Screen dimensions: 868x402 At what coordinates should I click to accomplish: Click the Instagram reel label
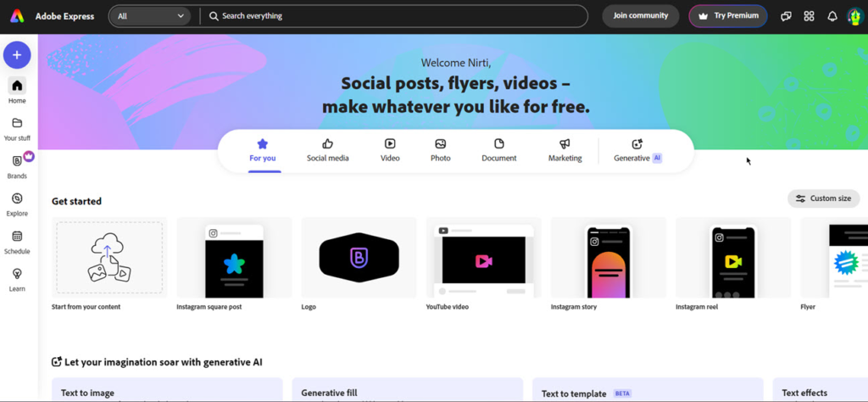point(697,307)
